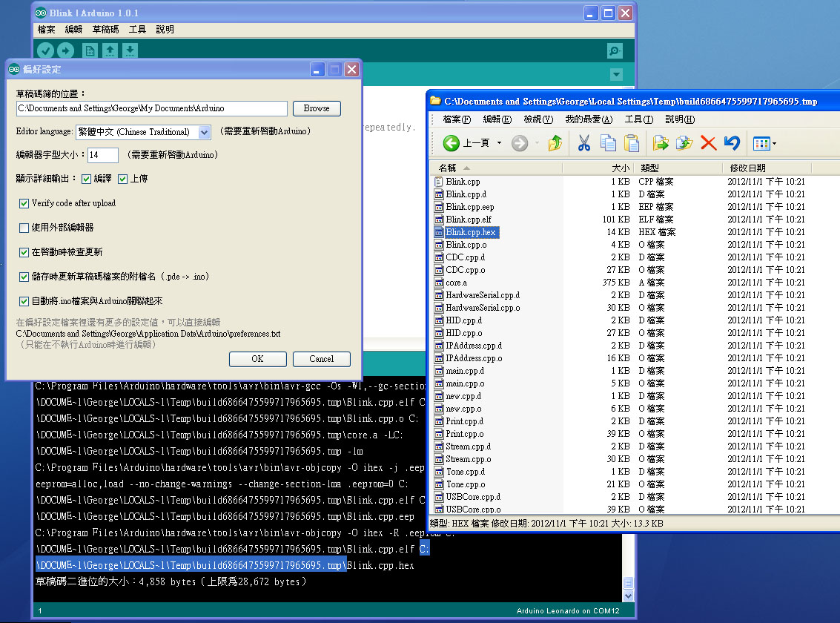Screen dimensions: 840x623
Task: Click the Views icon in Explorer toolbar
Action: pos(761,144)
